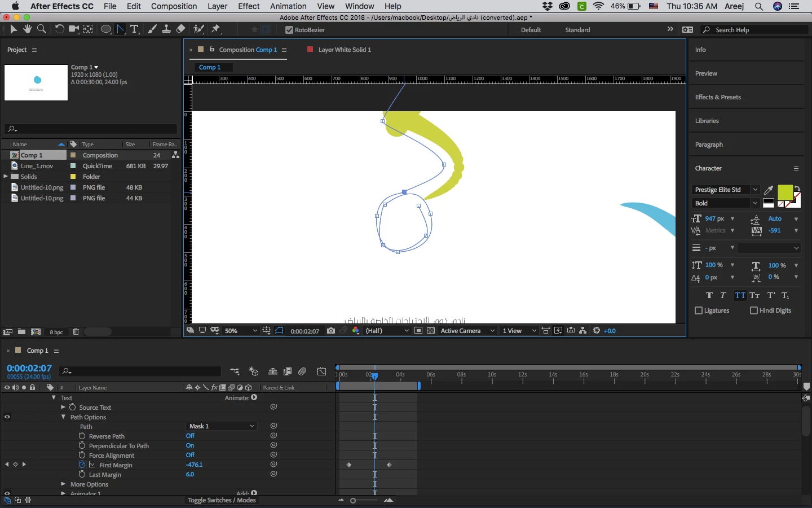The height and width of the screenshot is (508, 812).
Task: Open Composition Mini-Flowchart in timeline
Action: pos(235,371)
